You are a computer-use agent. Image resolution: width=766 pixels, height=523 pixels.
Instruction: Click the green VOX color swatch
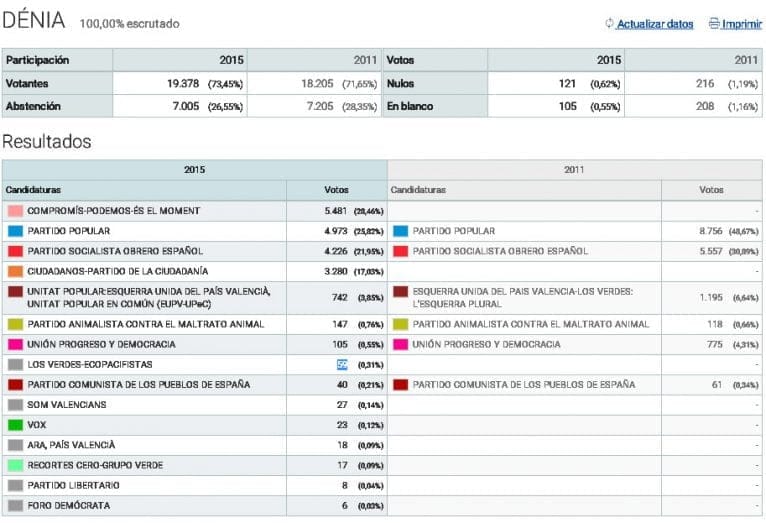point(15,425)
